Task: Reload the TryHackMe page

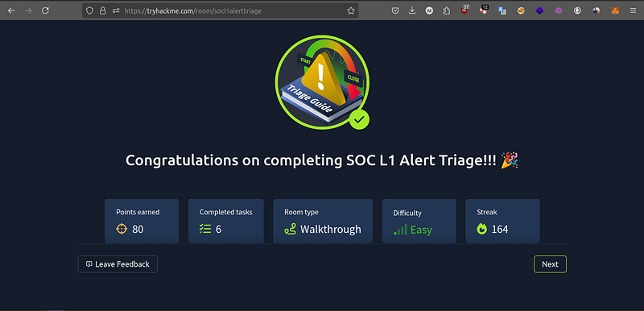Action: [45, 11]
